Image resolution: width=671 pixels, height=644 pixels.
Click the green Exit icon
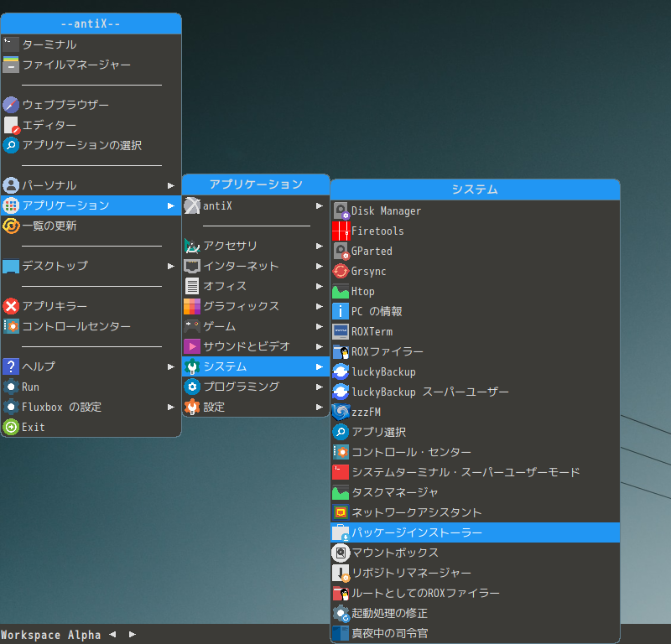[11, 427]
